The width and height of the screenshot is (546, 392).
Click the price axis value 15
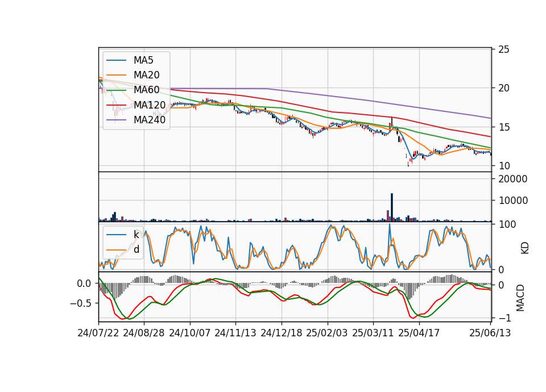click(x=504, y=127)
